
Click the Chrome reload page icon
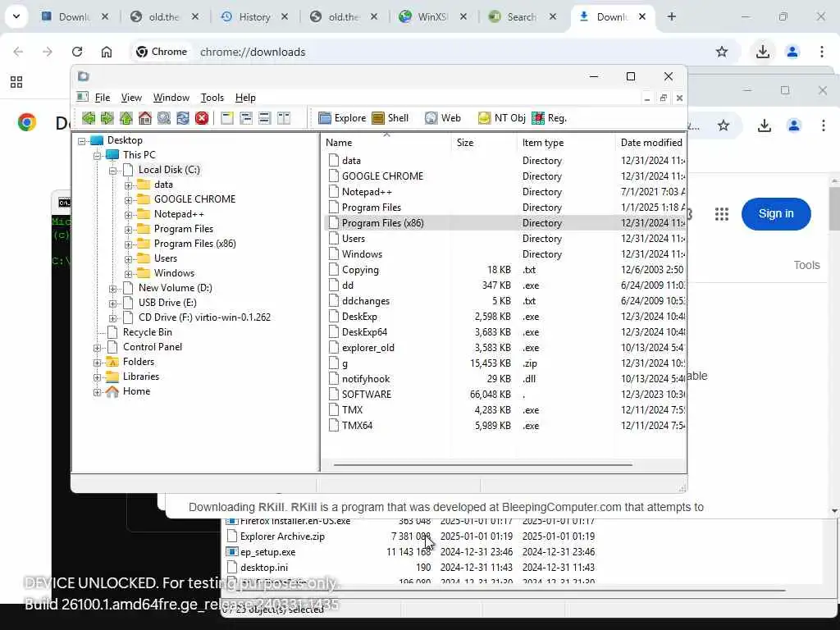tap(77, 52)
